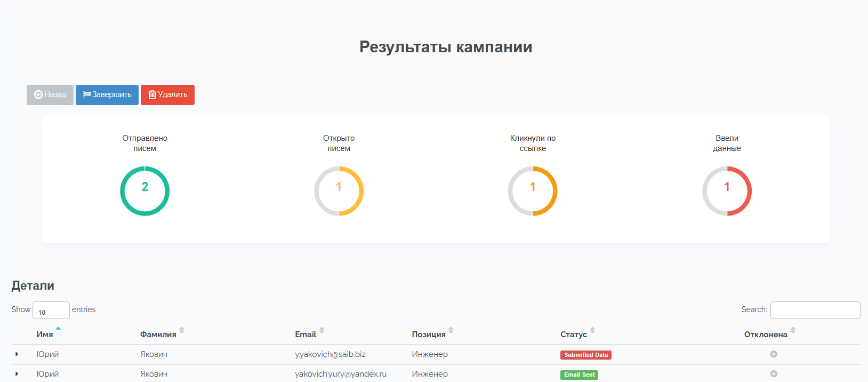The width and height of the screenshot is (868, 382).
Task: Expand the yyakovich@saib.biz row details
Action: (x=17, y=354)
